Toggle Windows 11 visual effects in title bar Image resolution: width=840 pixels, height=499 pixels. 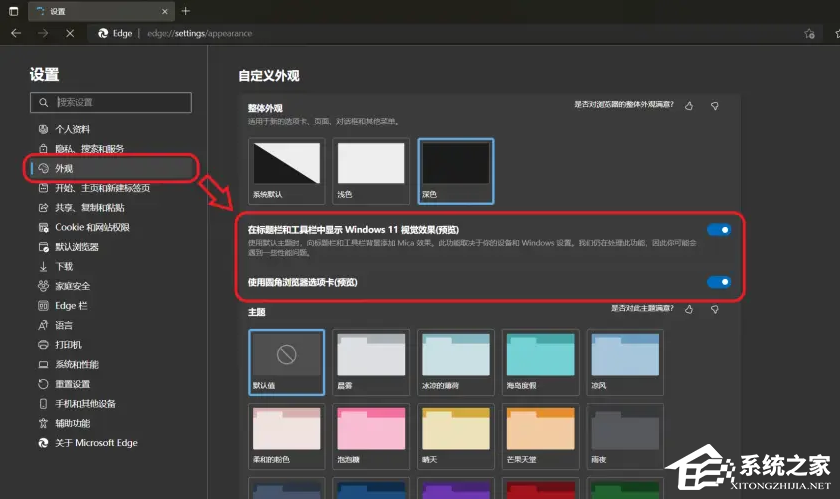[718, 230]
